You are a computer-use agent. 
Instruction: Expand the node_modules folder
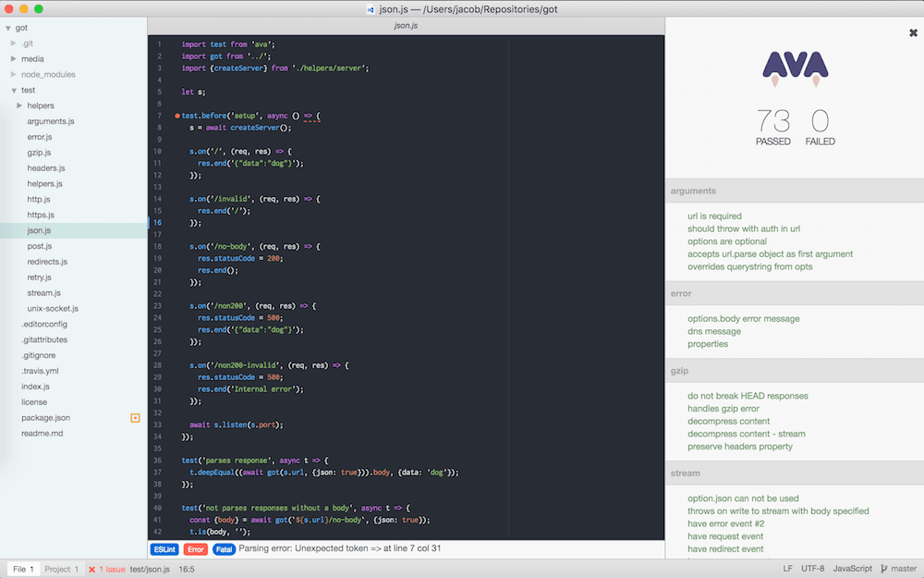[x=14, y=74]
